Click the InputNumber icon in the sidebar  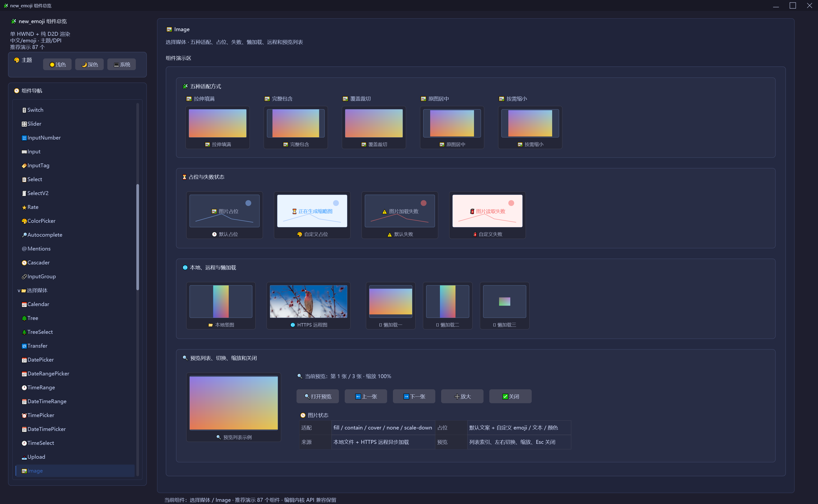[x=24, y=138]
